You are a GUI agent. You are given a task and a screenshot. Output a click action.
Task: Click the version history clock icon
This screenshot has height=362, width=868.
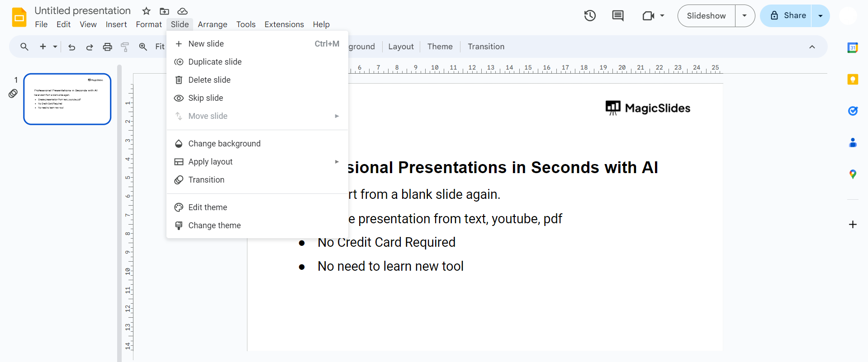coord(590,16)
